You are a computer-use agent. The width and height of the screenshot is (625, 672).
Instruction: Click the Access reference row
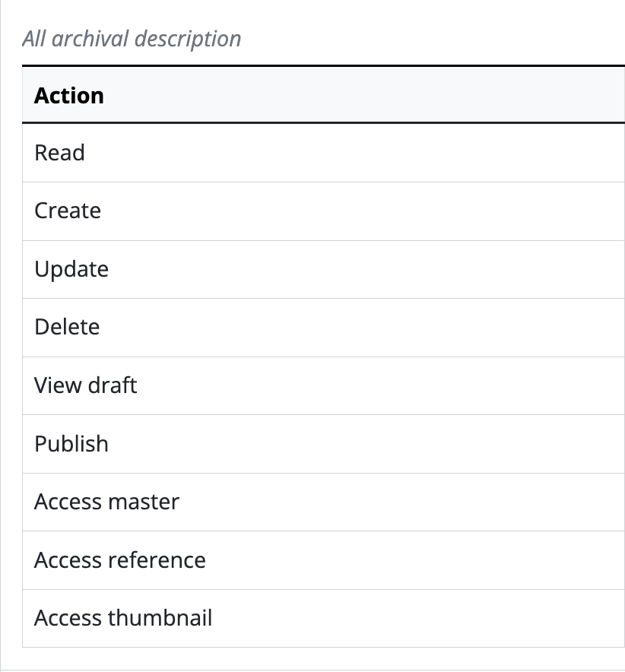pyautogui.click(x=120, y=560)
